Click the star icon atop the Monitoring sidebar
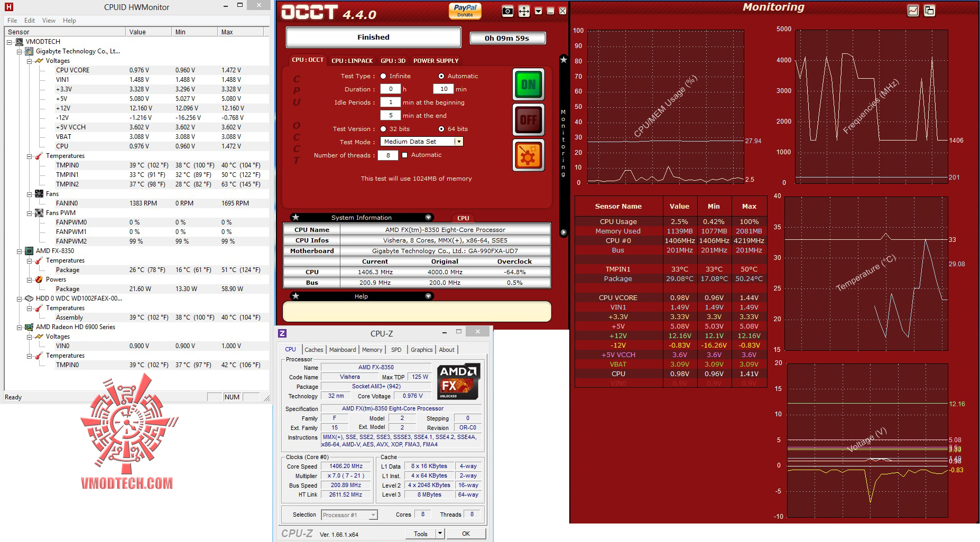Screen dimensions: 980x542 (563, 60)
